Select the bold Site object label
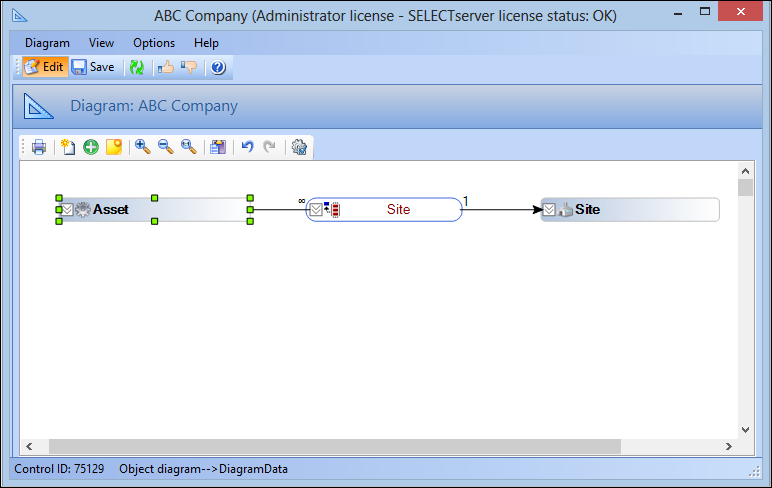 click(587, 209)
